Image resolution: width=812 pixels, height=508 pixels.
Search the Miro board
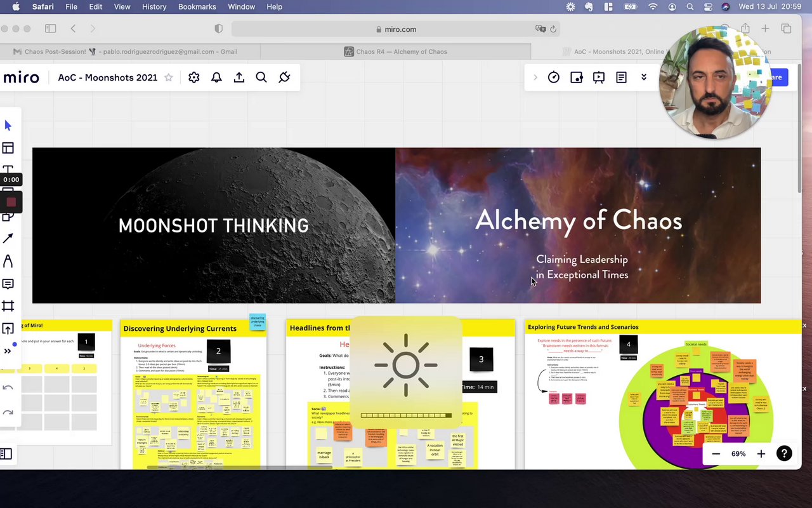point(261,77)
